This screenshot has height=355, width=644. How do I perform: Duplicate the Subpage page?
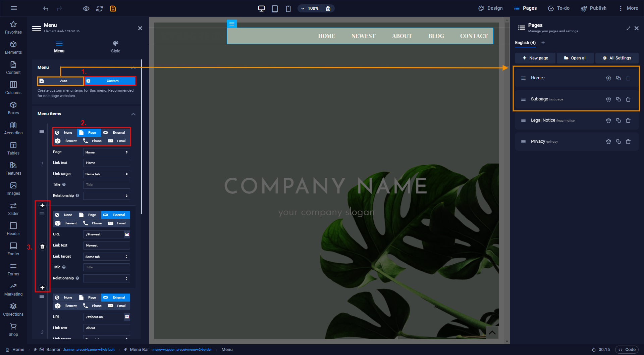pyautogui.click(x=618, y=99)
